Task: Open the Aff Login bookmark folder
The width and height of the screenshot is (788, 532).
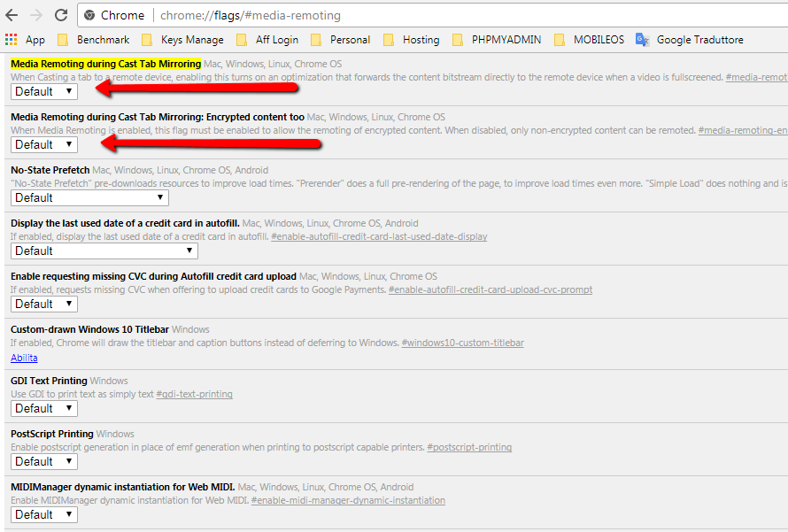Action: tap(267, 40)
